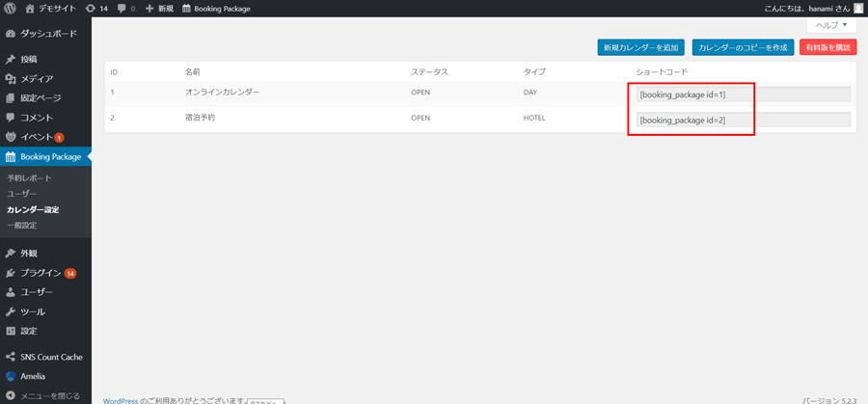Click the HOTEL type cell
This screenshot has height=404, width=868.
pos(534,118)
